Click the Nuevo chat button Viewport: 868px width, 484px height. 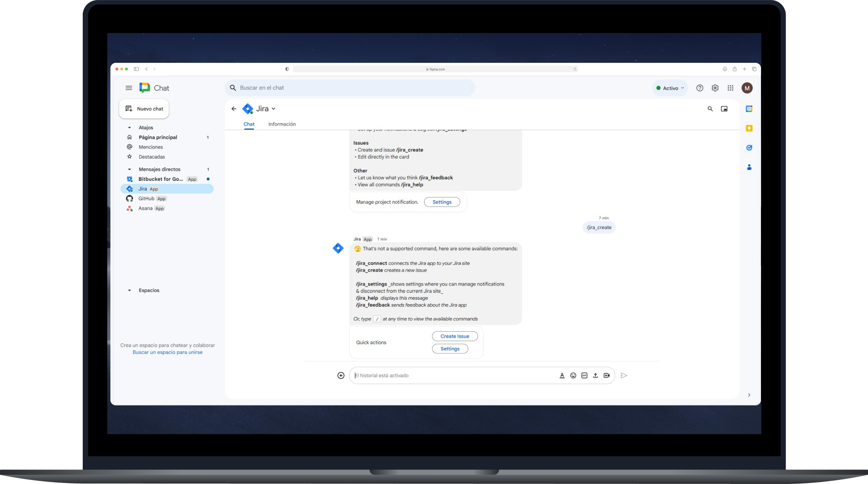click(144, 109)
